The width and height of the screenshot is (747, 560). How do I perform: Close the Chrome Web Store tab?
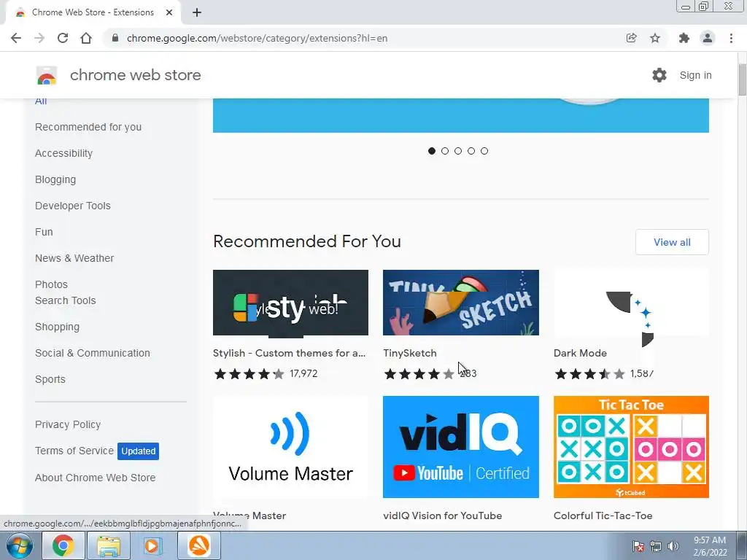point(169,12)
